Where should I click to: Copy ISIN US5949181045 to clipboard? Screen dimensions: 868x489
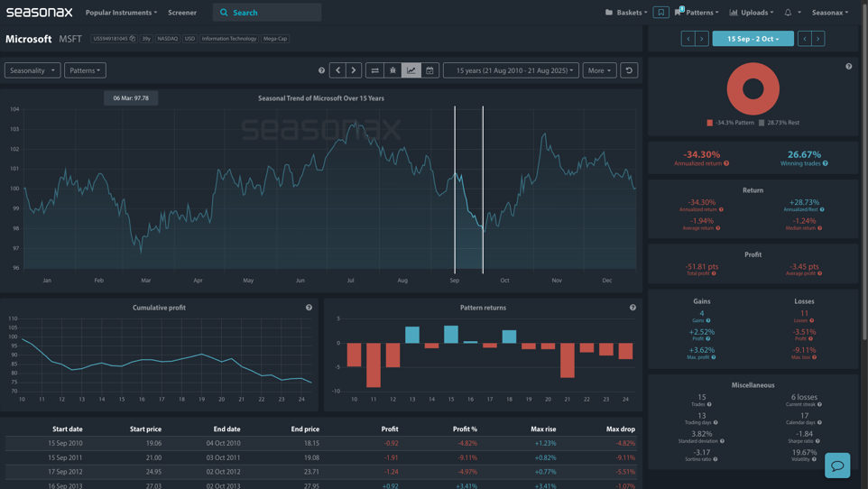pos(132,39)
